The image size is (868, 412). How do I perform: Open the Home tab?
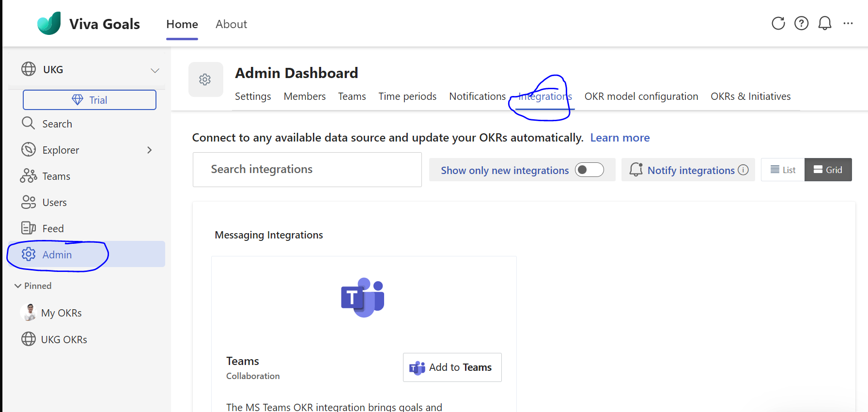tap(182, 24)
